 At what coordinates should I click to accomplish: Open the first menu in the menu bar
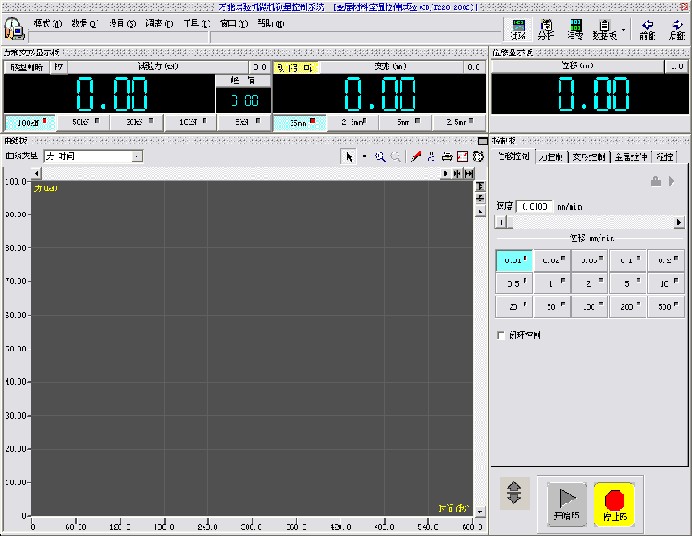point(46,23)
